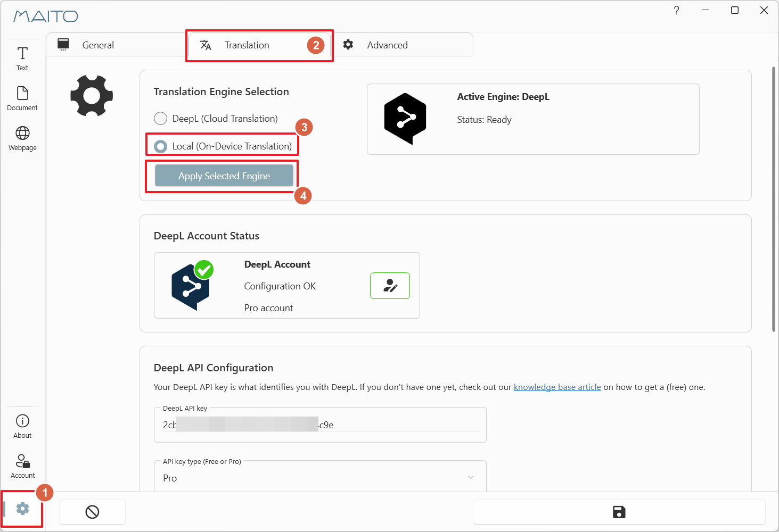The height and width of the screenshot is (532, 779).
Task: Switch to the General tab
Action: [98, 45]
